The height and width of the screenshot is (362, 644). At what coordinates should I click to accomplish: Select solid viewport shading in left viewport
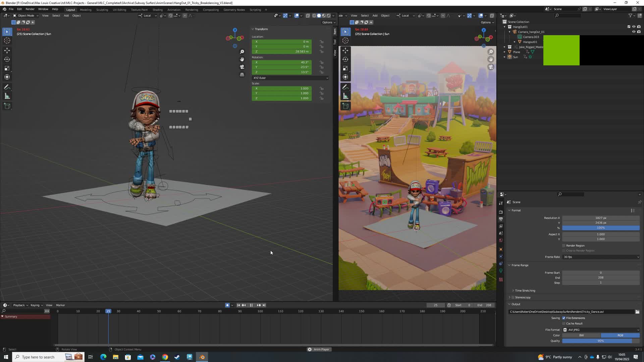click(x=319, y=15)
